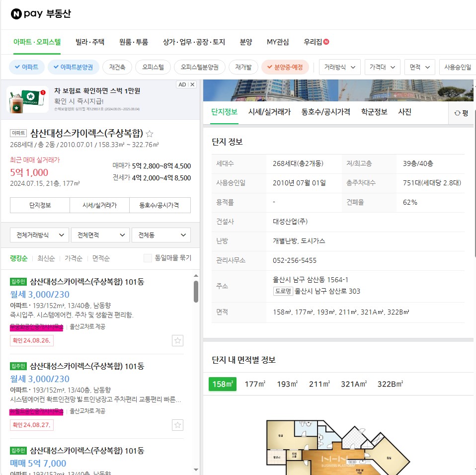Expand the 전체동 dropdown

(161, 235)
